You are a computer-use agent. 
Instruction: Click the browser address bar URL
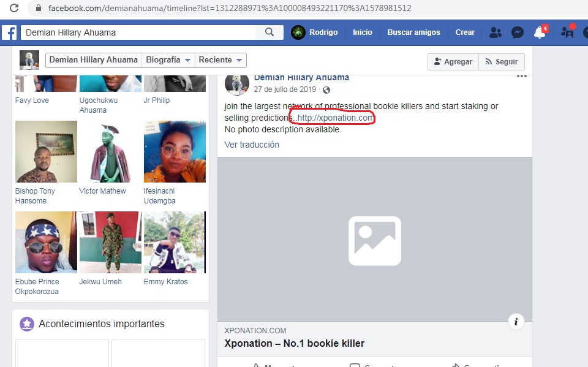[230, 8]
